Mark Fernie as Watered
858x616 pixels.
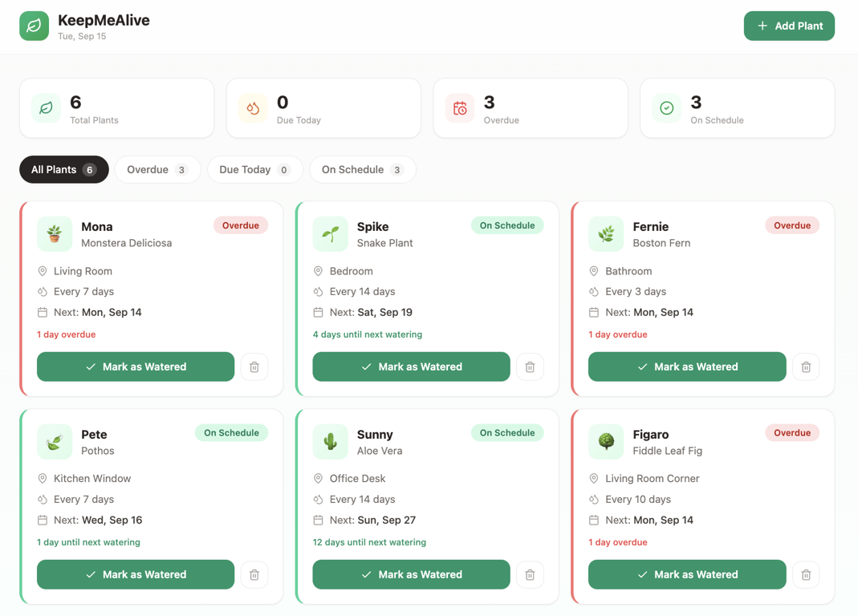[687, 367]
